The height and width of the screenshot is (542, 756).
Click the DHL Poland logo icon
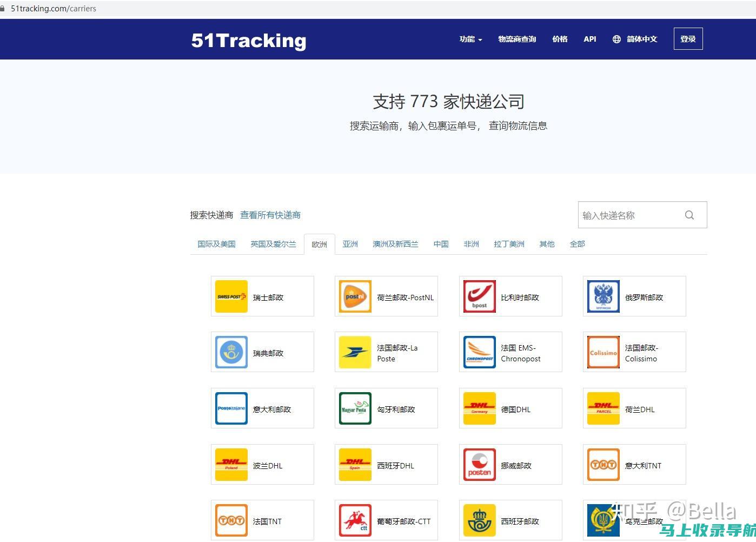[x=231, y=465]
